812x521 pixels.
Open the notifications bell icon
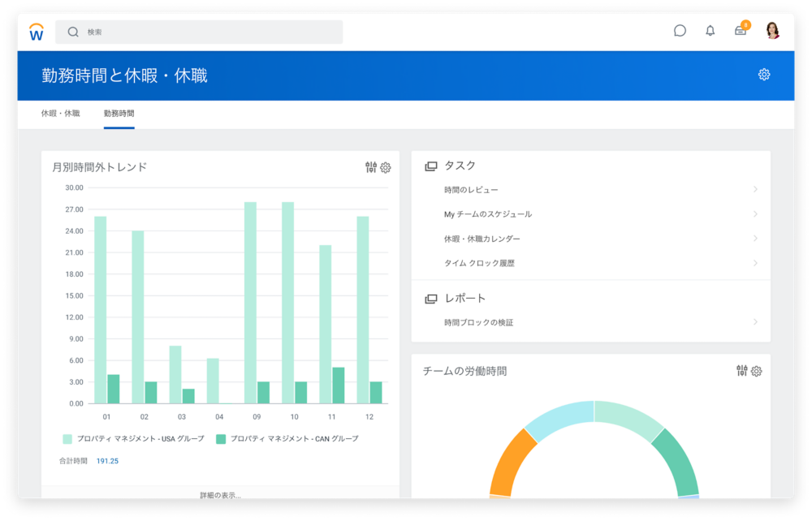[x=710, y=31]
